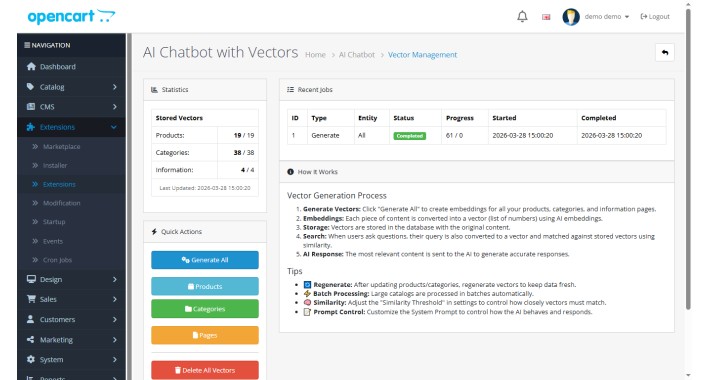Expand the Design menu chevron
The height and width of the screenshot is (380, 710).
coord(115,279)
